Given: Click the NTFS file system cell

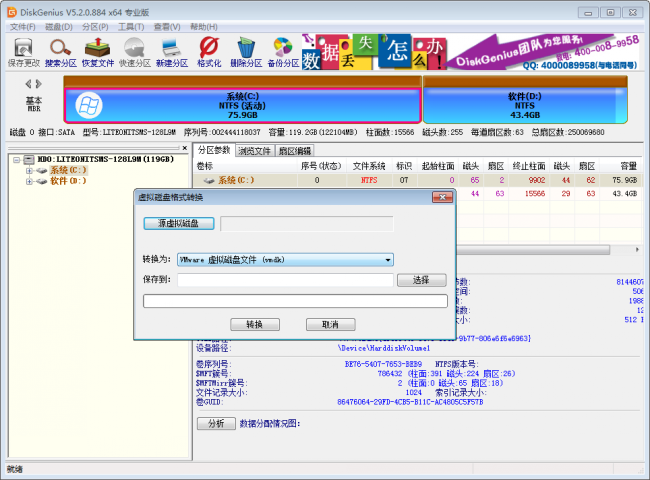Looking at the screenshot, I should pyautogui.click(x=369, y=180).
